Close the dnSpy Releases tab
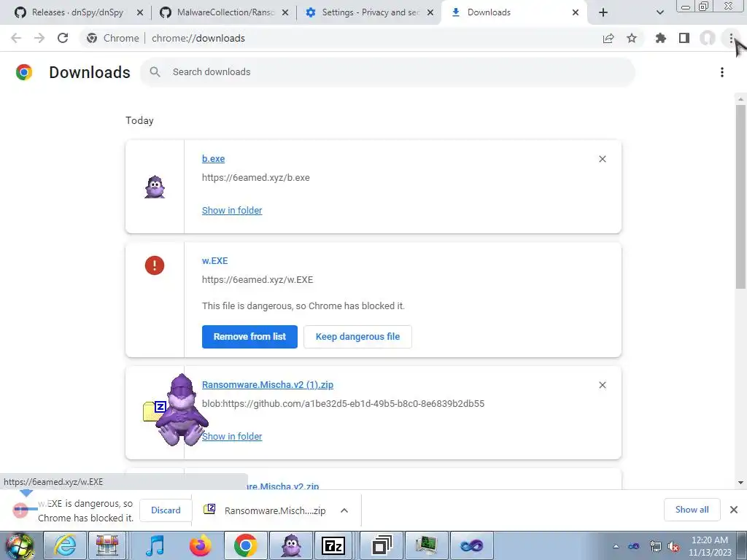Screen dimensions: 747x560 (x=140, y=12)
